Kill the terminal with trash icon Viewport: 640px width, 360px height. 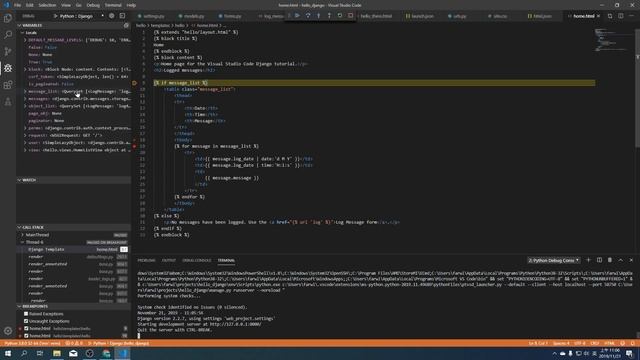[610, 260]
